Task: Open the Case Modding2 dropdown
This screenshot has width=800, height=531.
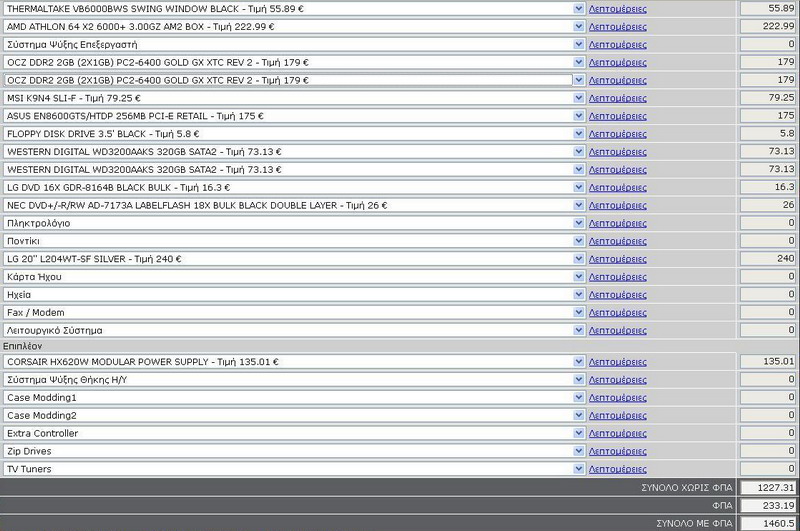Action: click(x=293, y=415)
